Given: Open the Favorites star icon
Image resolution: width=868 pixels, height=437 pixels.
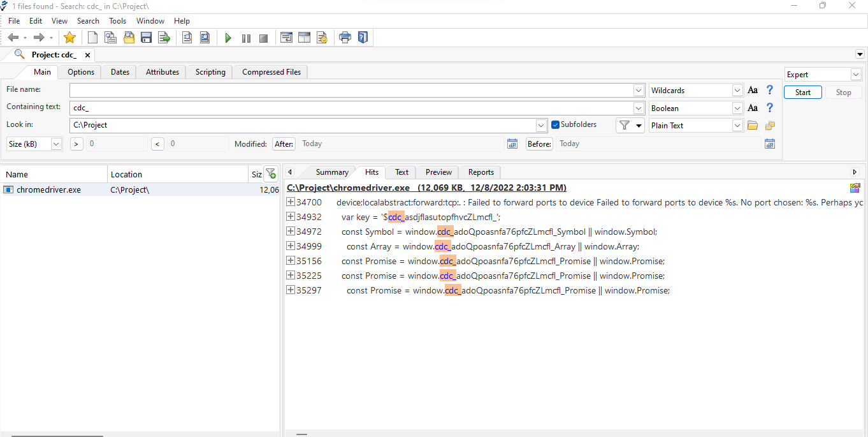Looking at the screenshot, I should coord(69,38).
